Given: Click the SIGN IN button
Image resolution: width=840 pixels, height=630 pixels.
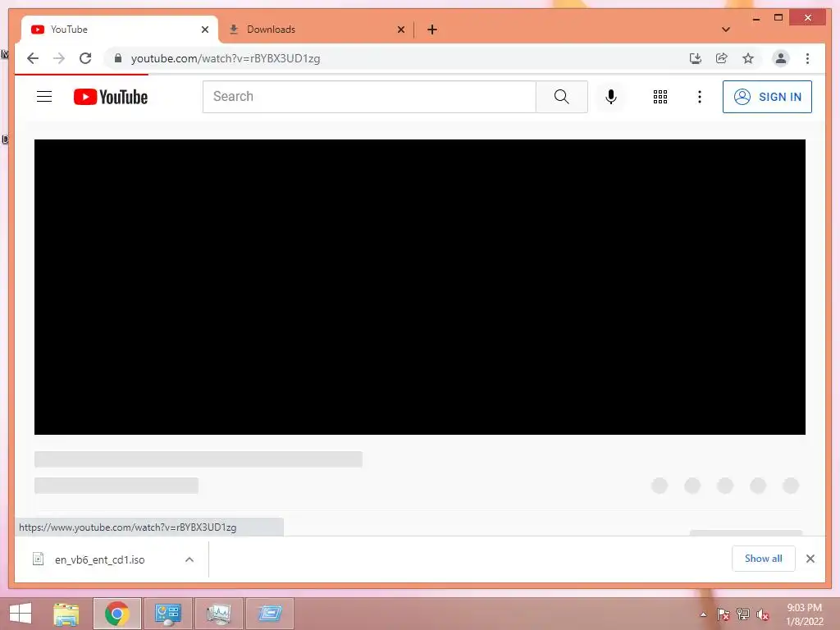Looking at the screenshot, I should click(767, 97).
